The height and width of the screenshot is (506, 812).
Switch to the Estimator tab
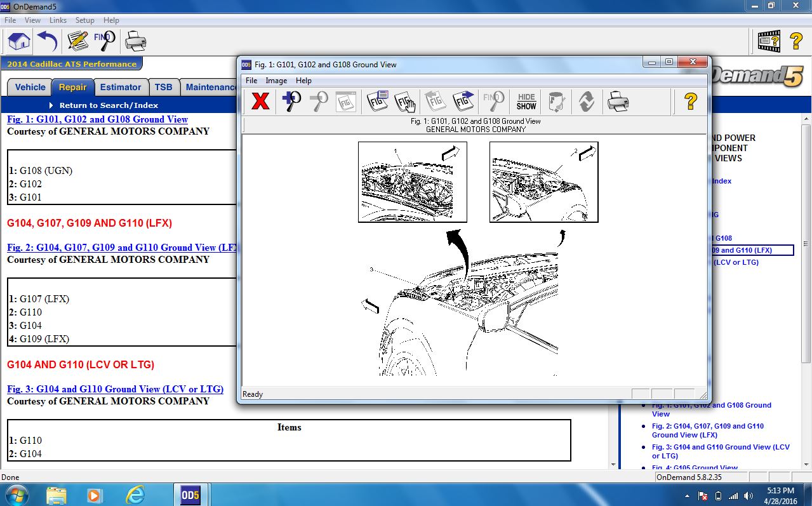(121, 87)
